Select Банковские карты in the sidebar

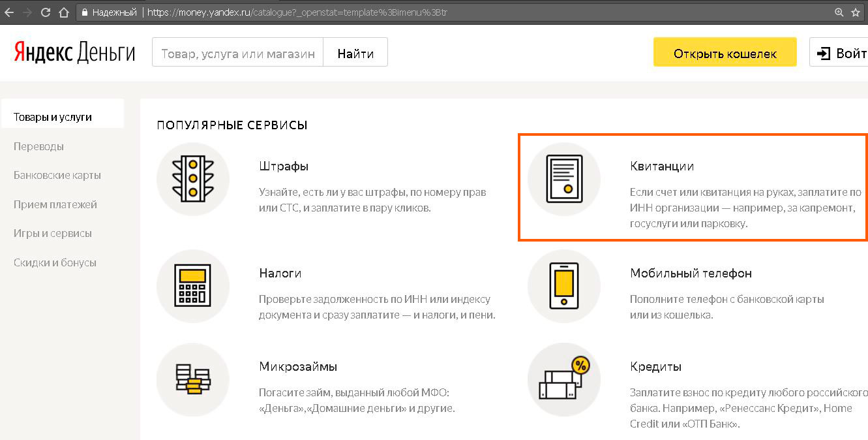[57, 175]
